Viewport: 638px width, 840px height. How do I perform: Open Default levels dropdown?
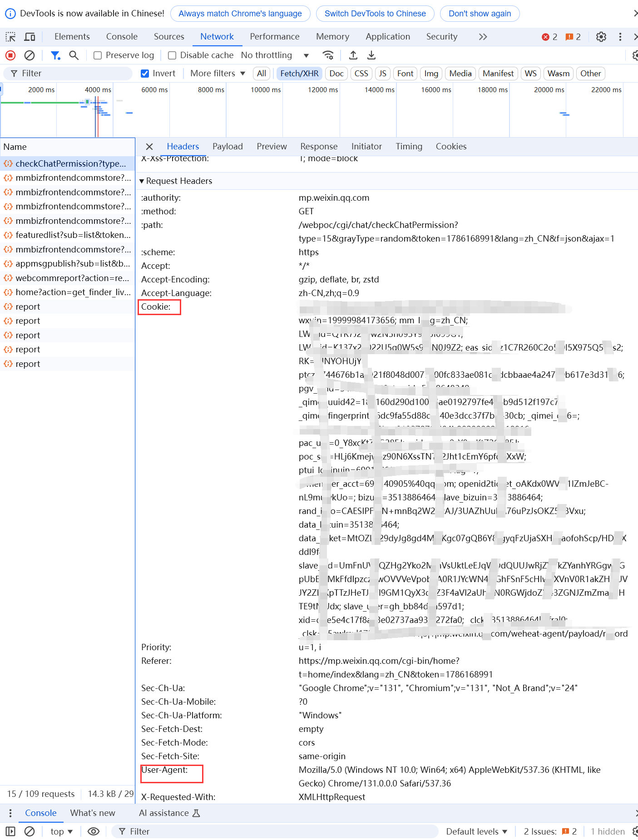[477, 831]
